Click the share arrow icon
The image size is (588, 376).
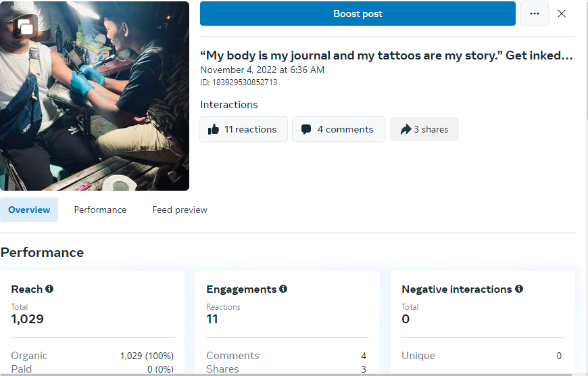click(x=406, y=129)
